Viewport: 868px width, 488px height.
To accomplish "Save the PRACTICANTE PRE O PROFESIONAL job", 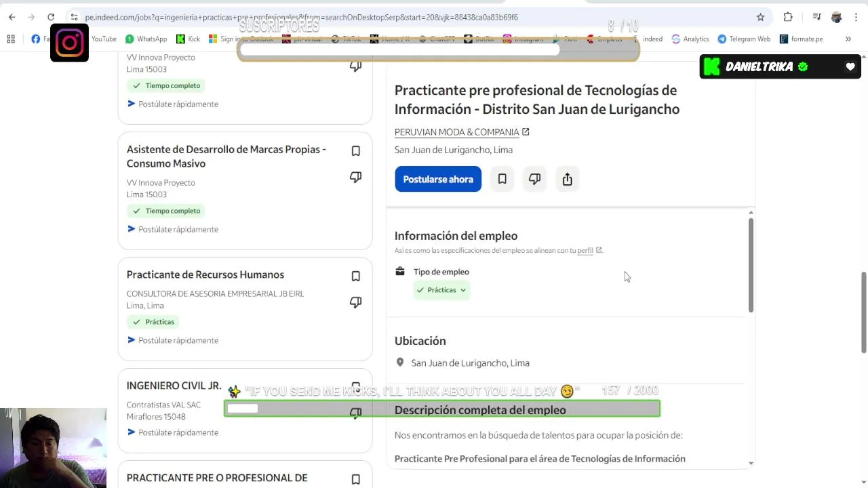I will tap(355, 479).
